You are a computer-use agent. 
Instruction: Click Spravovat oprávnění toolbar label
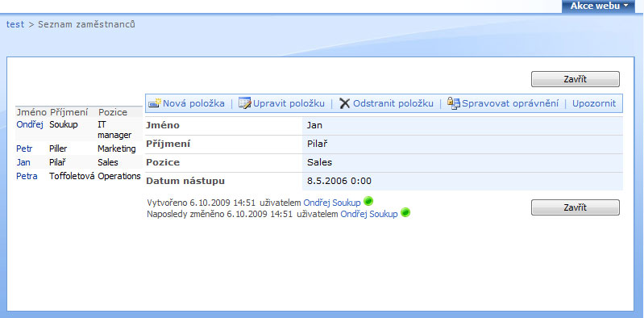pyautogui.click(x=510, y=103)
